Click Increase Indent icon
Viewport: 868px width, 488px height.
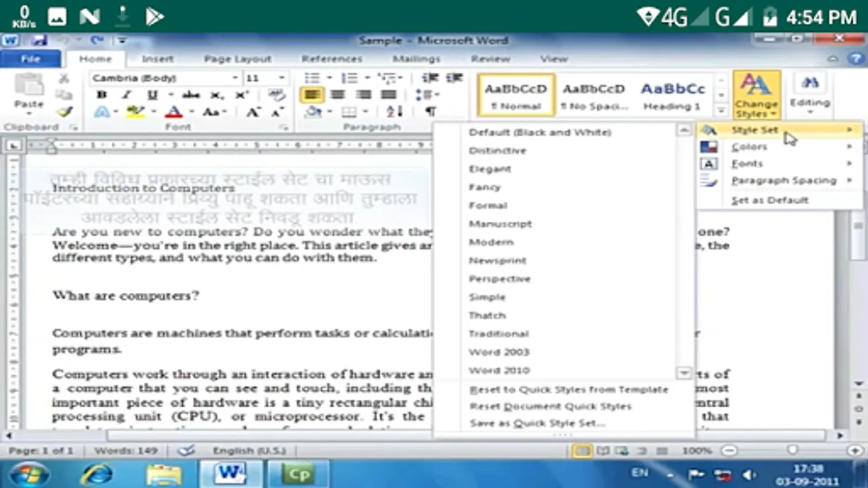point(455,78)
